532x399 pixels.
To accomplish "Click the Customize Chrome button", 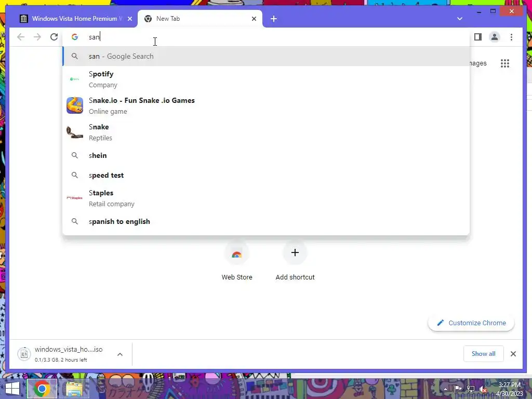I will pos(471,323).
